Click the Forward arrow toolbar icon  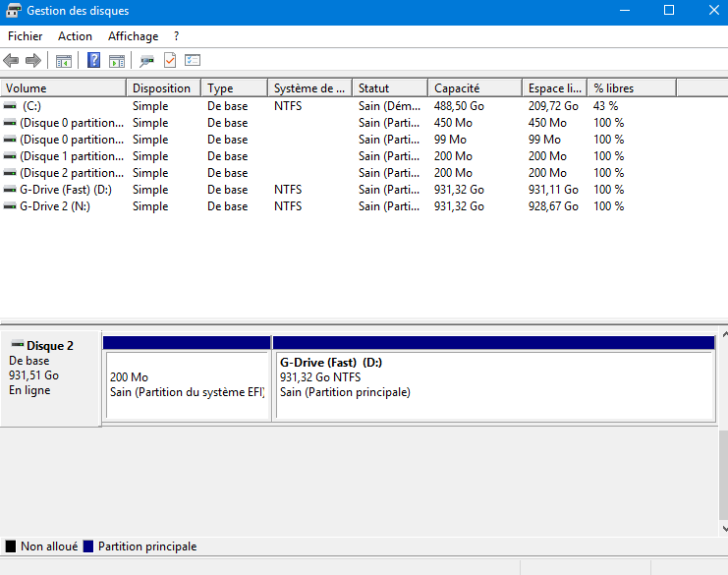coord(33,61)
